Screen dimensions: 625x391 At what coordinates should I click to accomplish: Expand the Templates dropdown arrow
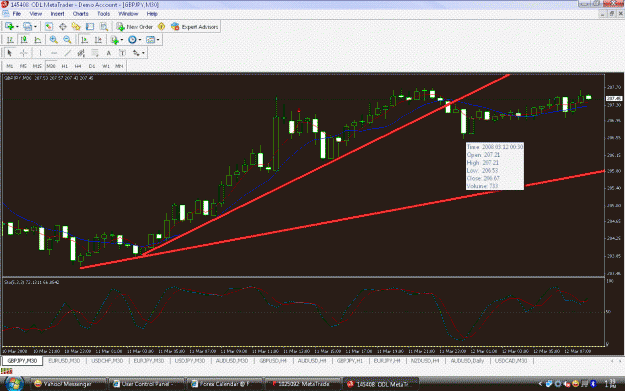[158, 40]
